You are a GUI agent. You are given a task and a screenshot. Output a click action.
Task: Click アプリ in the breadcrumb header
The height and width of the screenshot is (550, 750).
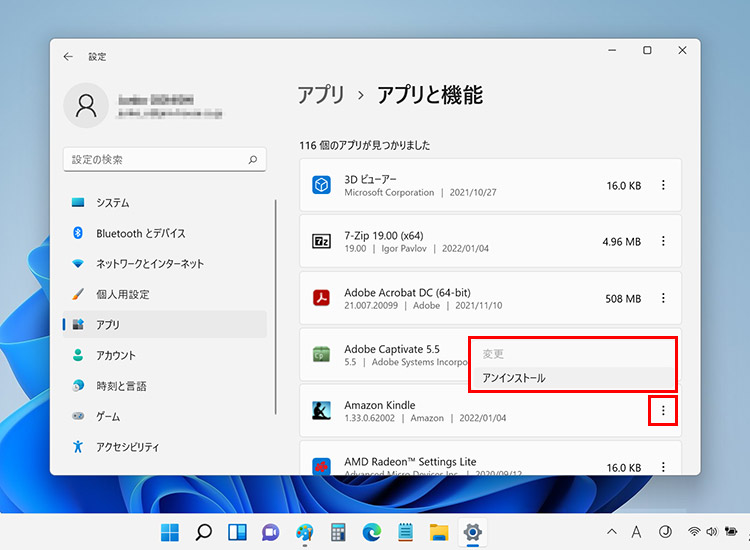tap(320, 95)
